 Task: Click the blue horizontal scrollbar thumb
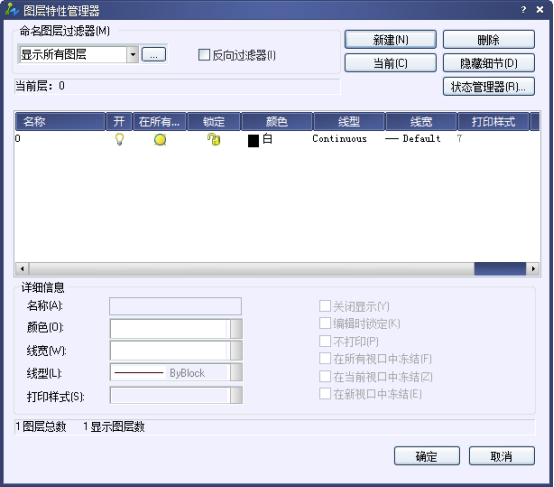(500, 269)
